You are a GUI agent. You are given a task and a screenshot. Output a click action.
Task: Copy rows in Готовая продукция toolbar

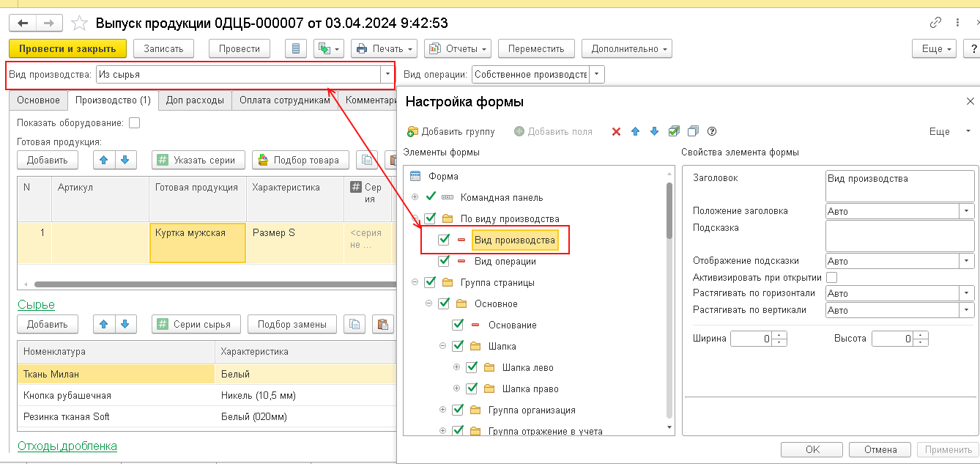pos(365,160)
